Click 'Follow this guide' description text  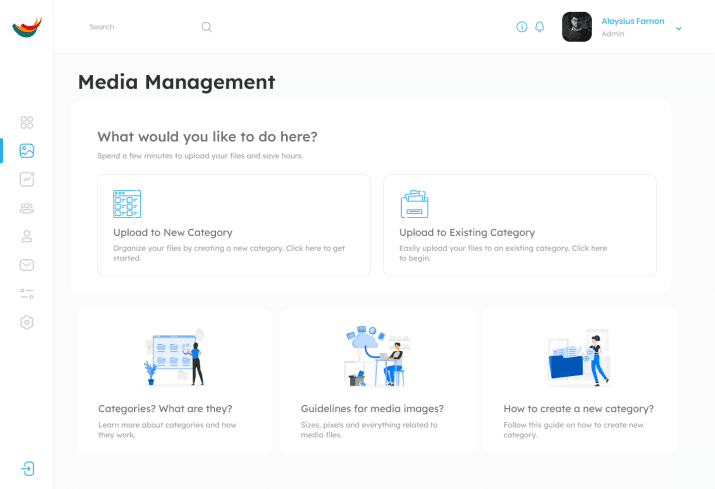click(x=573, y=430)
